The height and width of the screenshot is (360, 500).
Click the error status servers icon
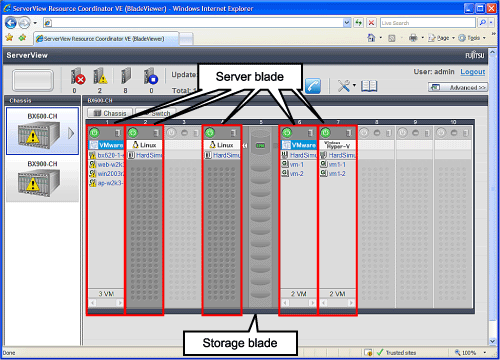point(77,76)
